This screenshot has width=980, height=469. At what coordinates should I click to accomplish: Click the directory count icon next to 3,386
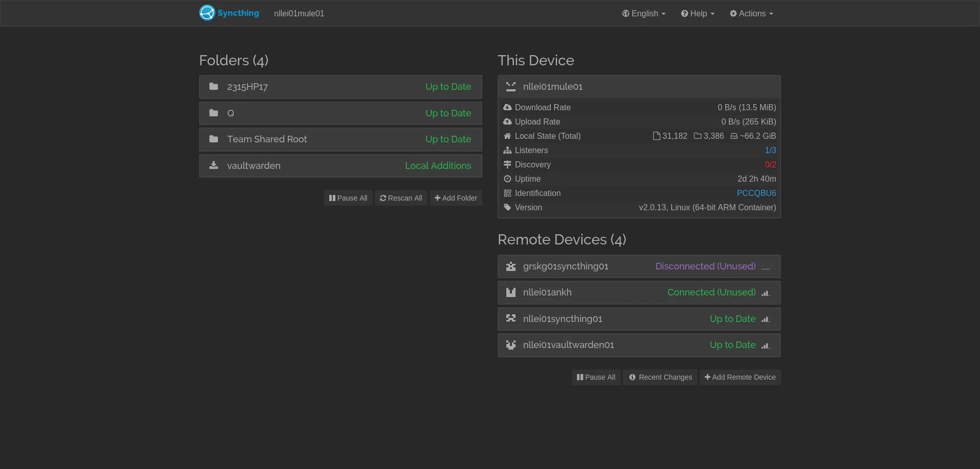698,136
